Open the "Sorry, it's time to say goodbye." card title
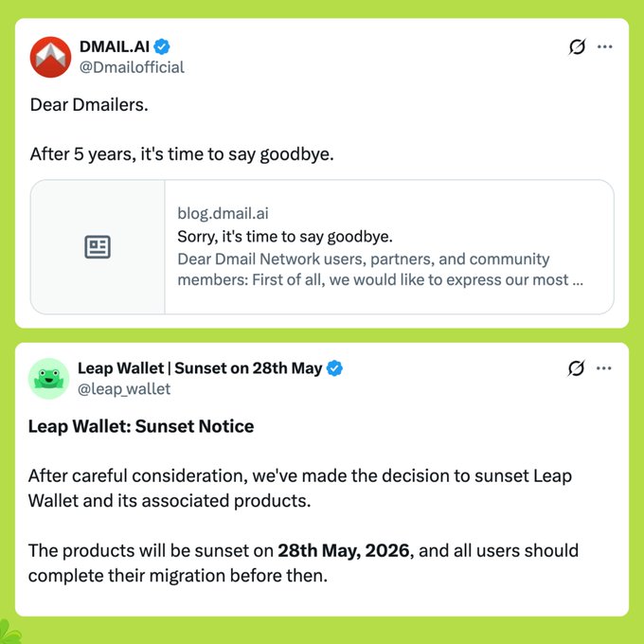This screenshot has width=644, height=644. pos(284,236)
